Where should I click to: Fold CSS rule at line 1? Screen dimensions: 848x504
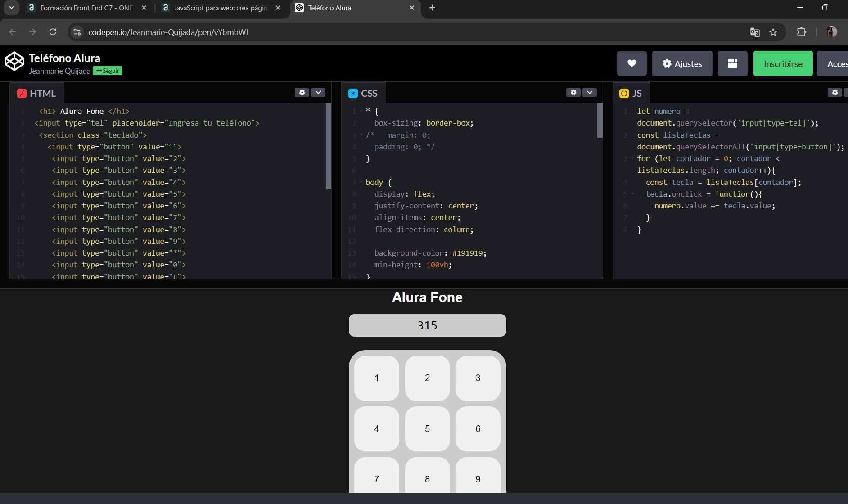(361, 111)
